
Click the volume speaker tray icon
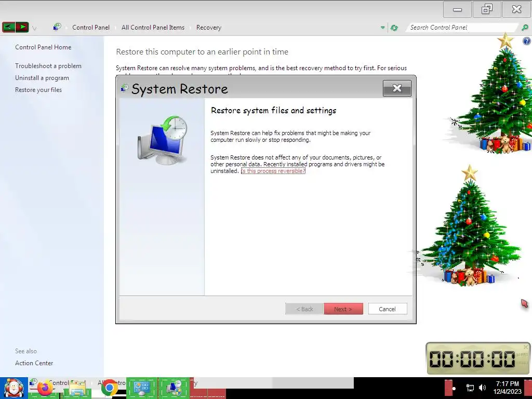click(483, 388)
